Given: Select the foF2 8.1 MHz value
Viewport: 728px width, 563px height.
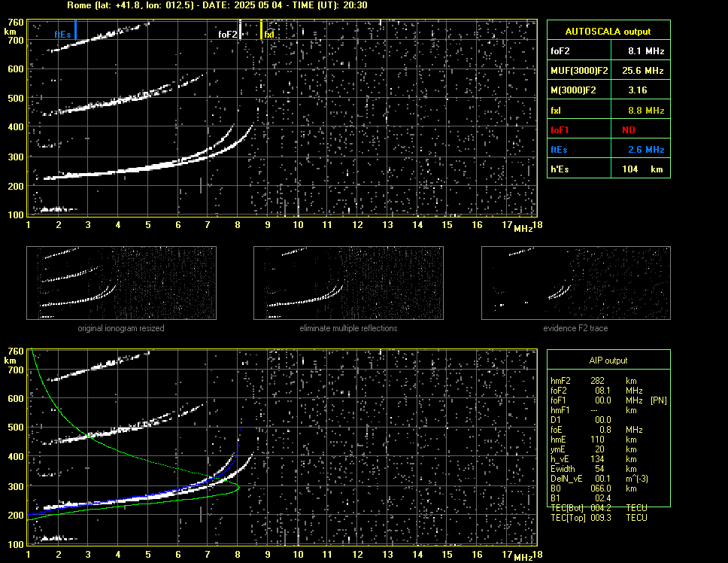Looking at the screenshot, I should (x=646, y=51).
